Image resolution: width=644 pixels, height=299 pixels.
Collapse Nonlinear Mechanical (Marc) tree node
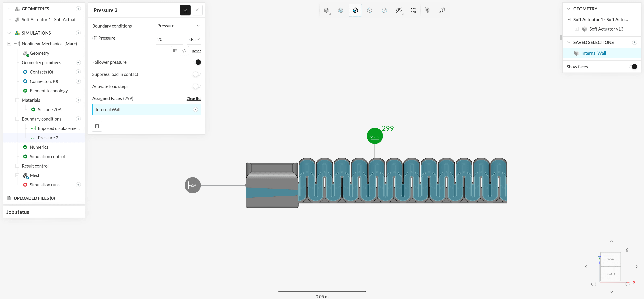[9, 44]
